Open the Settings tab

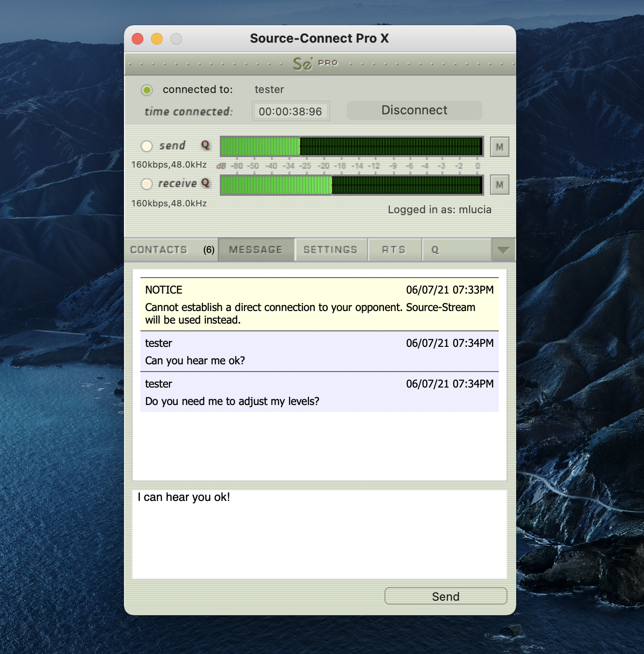pos(330,250)
